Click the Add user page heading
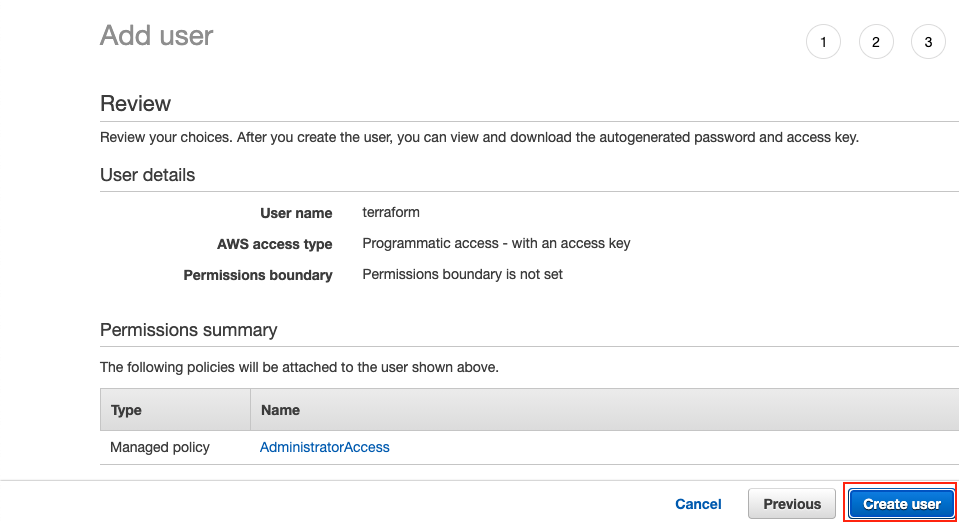The width and height of the screenshot is (959, 523). pyautogui.click(x=157, y=35)
